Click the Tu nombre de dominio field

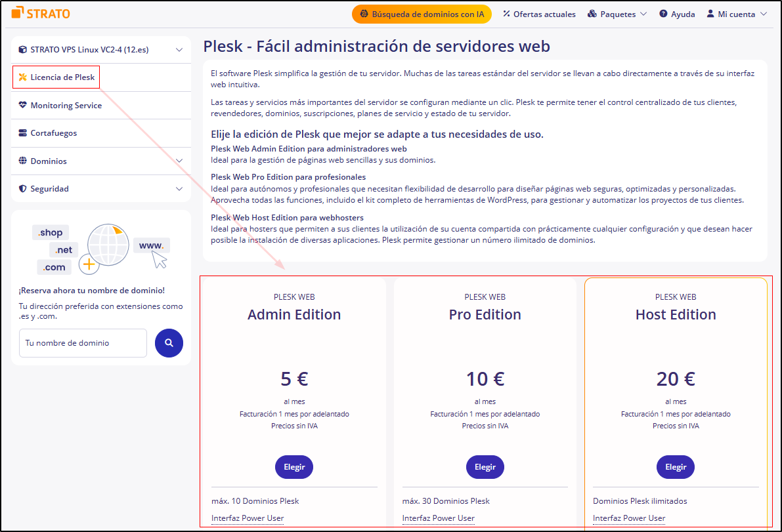click(83, 342)
